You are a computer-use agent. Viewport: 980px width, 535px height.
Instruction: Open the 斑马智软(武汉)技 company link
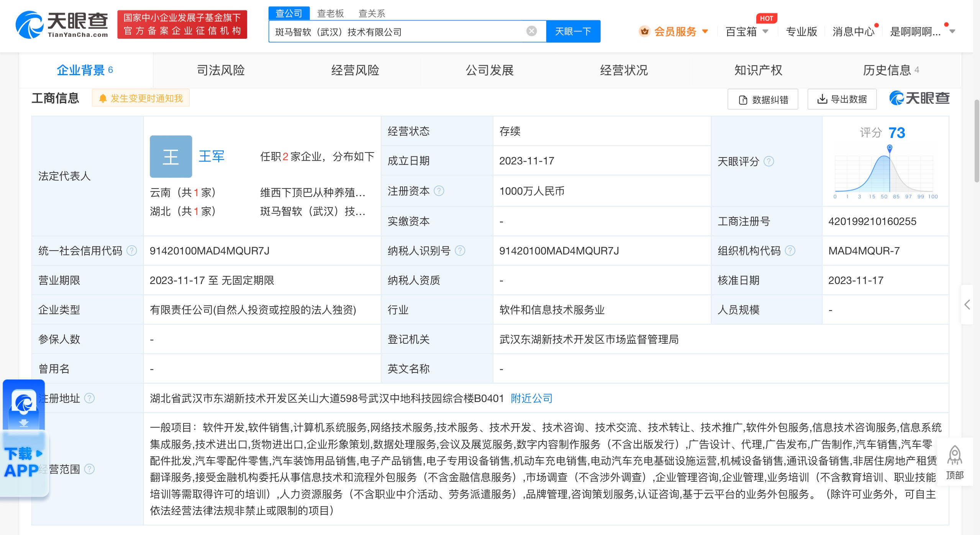click(313, 211)
